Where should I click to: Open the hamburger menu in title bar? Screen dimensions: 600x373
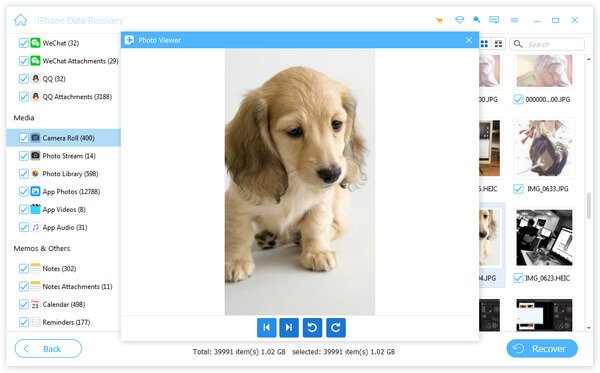pyautogui.click(x=515, y=20)
